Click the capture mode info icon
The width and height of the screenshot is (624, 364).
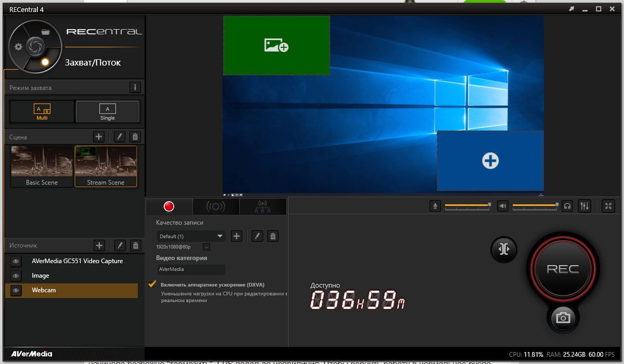point(135,87)
